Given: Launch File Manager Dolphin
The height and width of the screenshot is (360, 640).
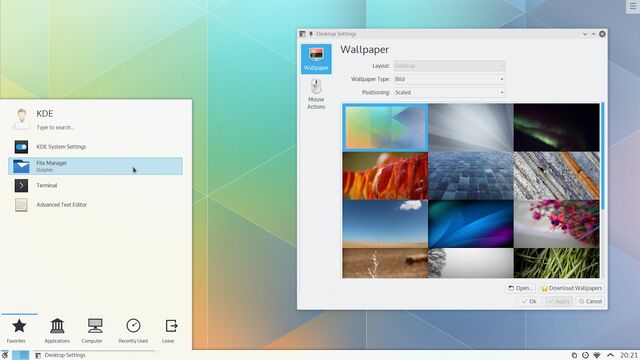Looking at the screenshot, I should (x=95, y=166).
